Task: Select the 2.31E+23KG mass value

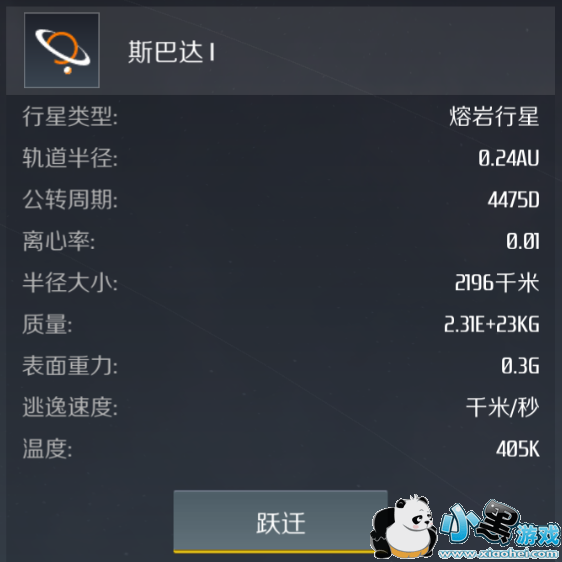Action: [492, 324]
